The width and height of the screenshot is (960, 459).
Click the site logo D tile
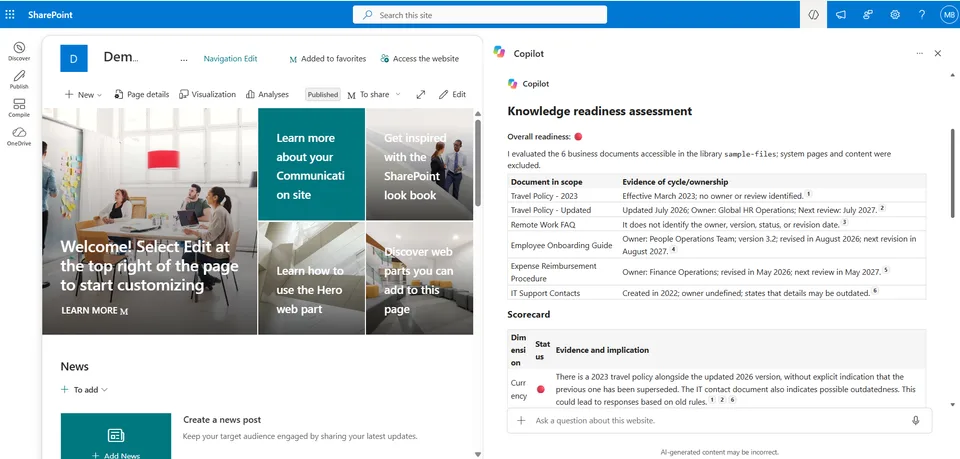tap(73, 59)
